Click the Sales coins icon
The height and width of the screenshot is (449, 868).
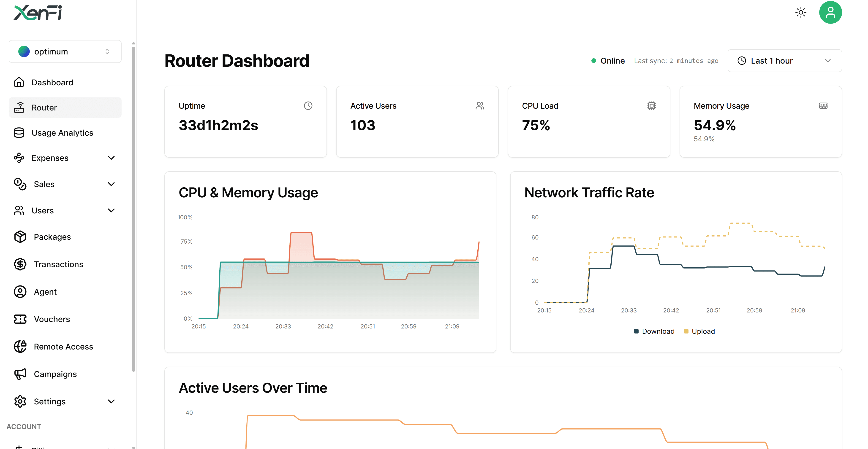pos(20,184)
